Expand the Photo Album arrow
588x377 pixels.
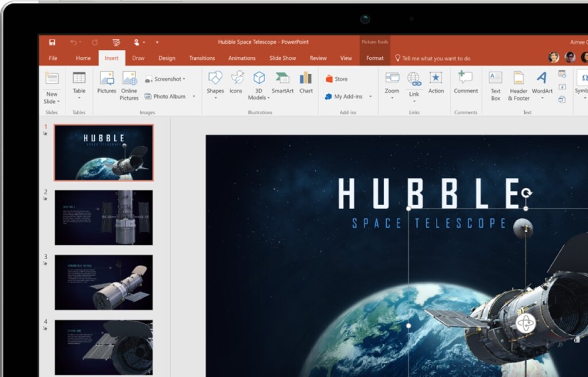(x=194, y=97)
